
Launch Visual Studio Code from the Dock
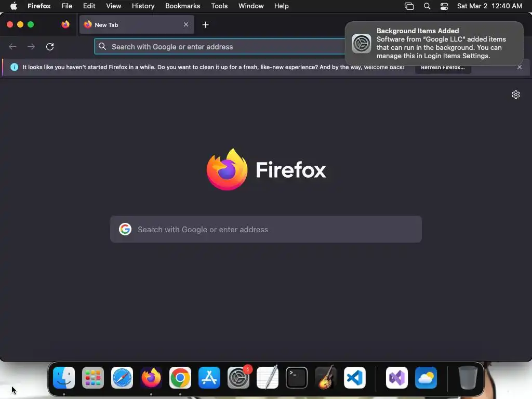[x=355, y=378]
